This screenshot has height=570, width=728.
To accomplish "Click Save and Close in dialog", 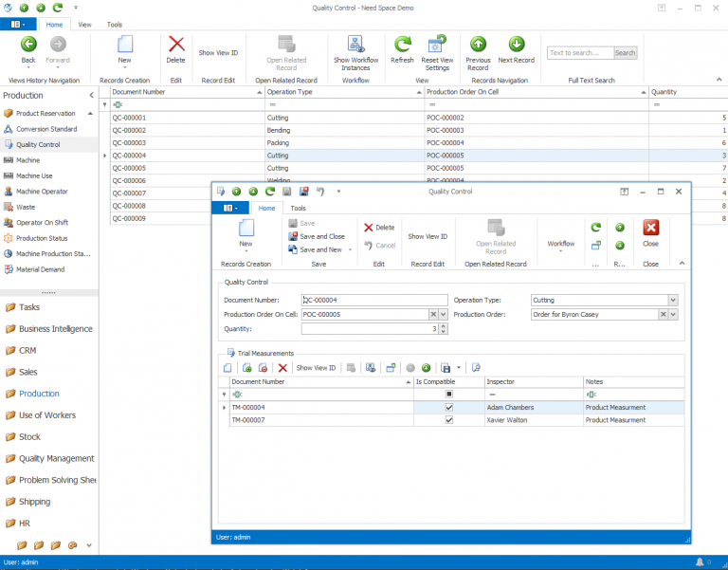I will pyautogui.click(x=321, y=236).
